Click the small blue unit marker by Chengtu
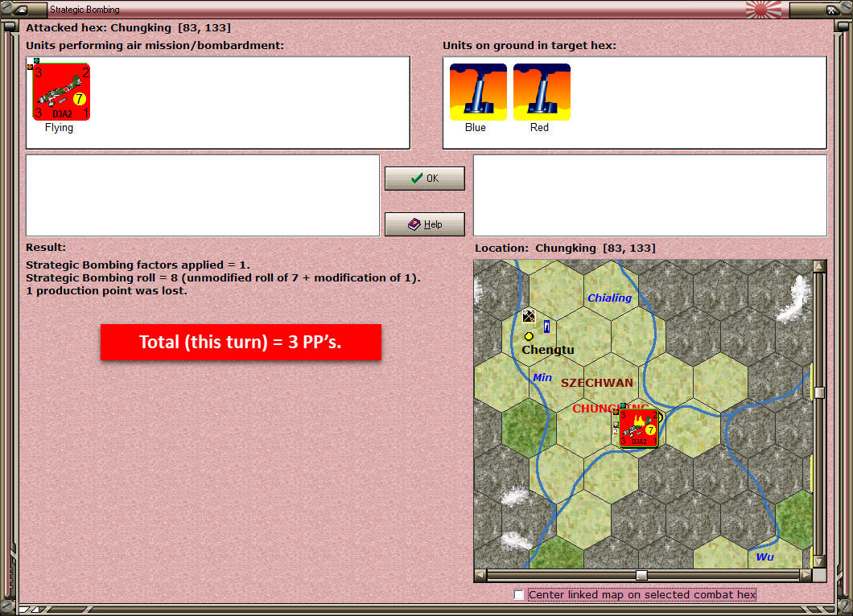 (x=546, y=326)
